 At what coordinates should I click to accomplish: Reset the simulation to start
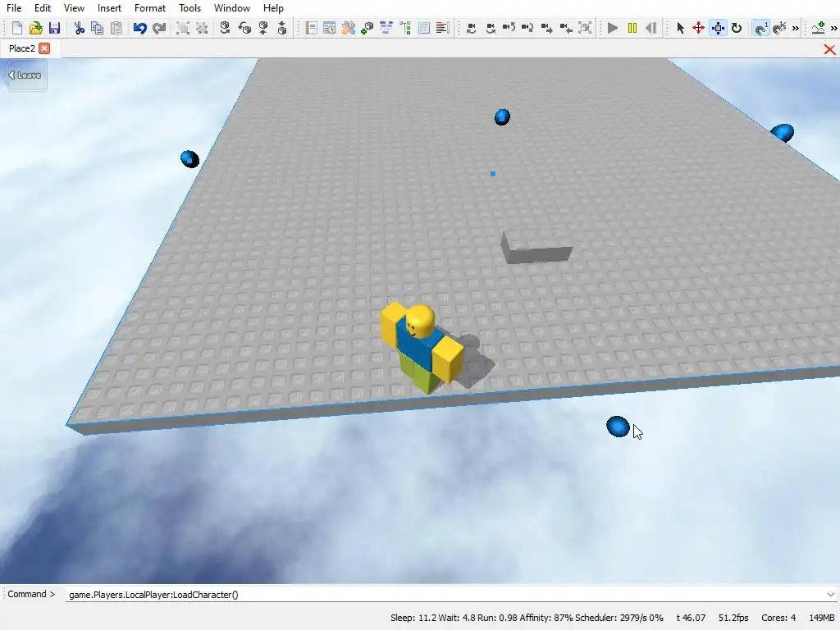651,28
